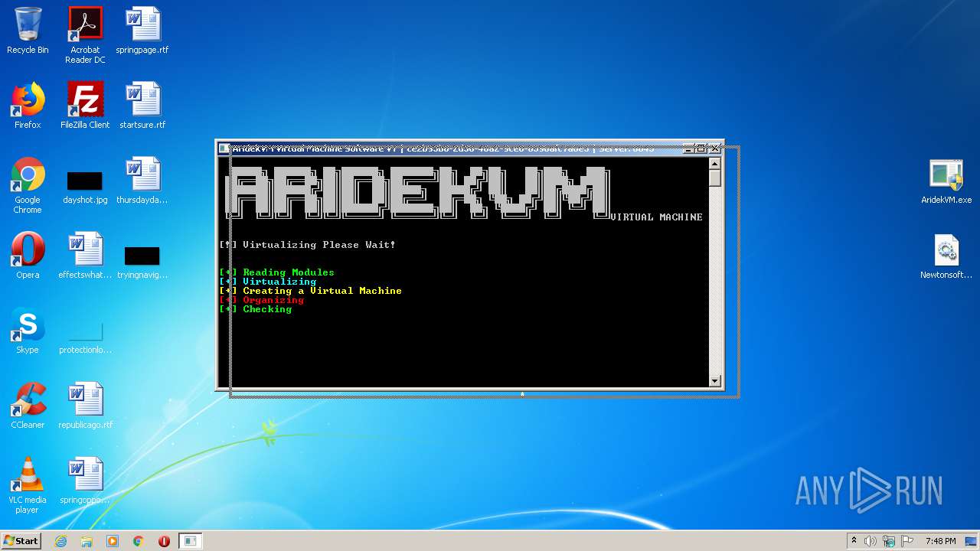Click the green 'Checking' line
The height and width of the screenshot is (551, 980).
click(255, 309)
